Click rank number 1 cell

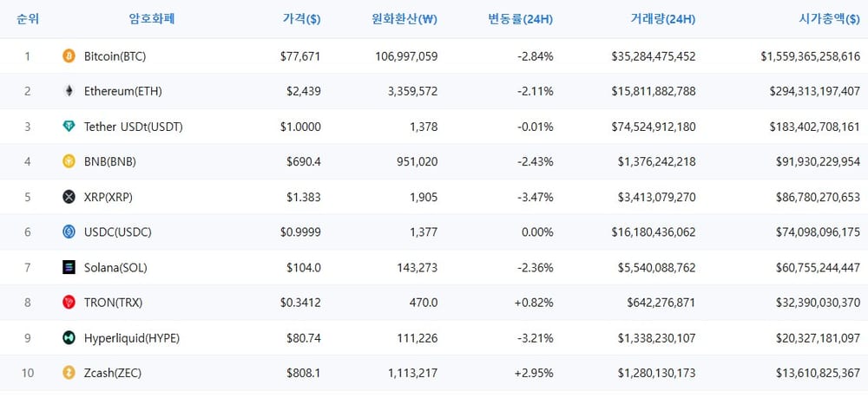coord(28,55)
